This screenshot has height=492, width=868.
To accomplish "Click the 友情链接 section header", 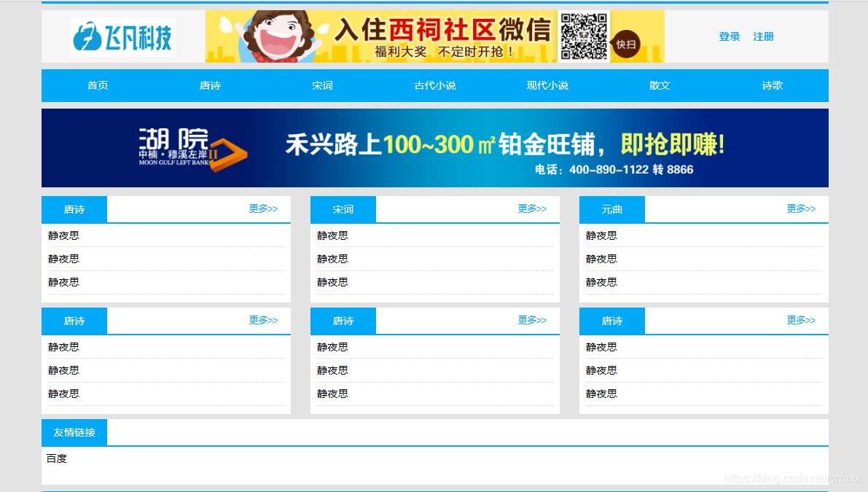I will pos(74,432).
